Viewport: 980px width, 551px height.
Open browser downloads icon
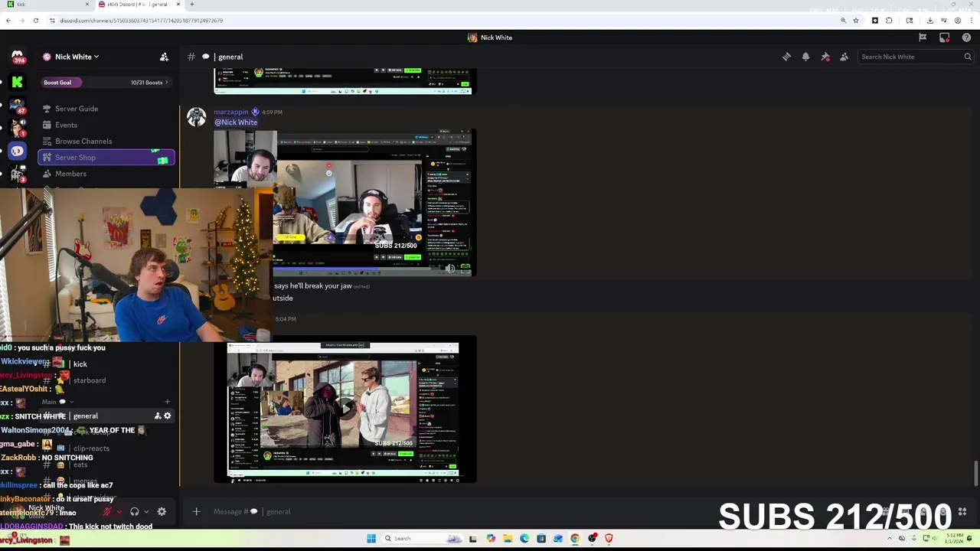pyautogui.click(x=929, y=21)
